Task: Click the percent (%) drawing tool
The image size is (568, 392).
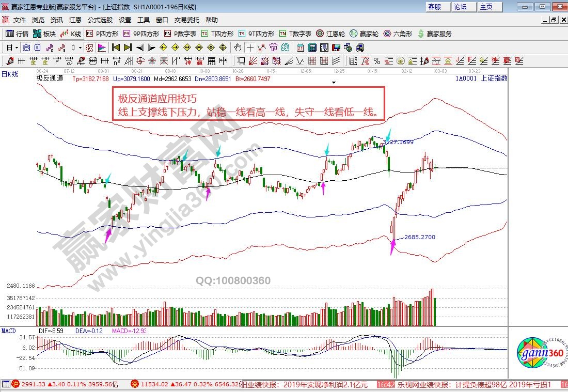Action: coord(377,61)
